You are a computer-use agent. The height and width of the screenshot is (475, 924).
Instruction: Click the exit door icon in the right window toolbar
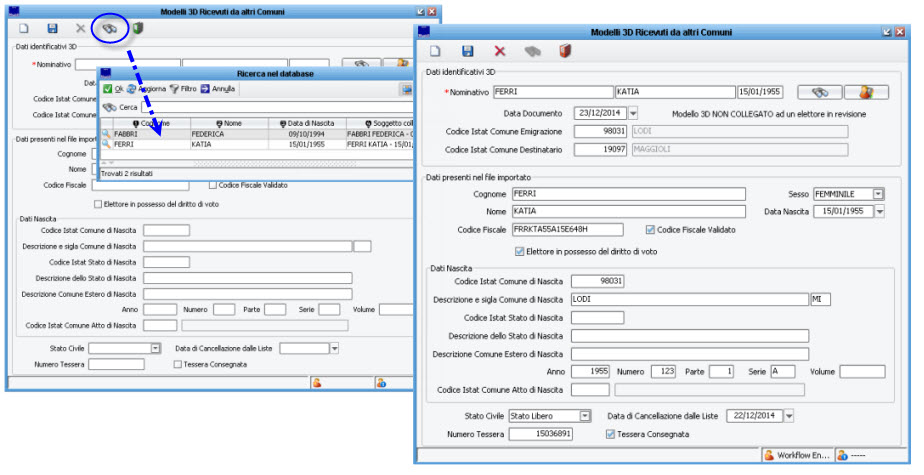(x=565, y=51)
